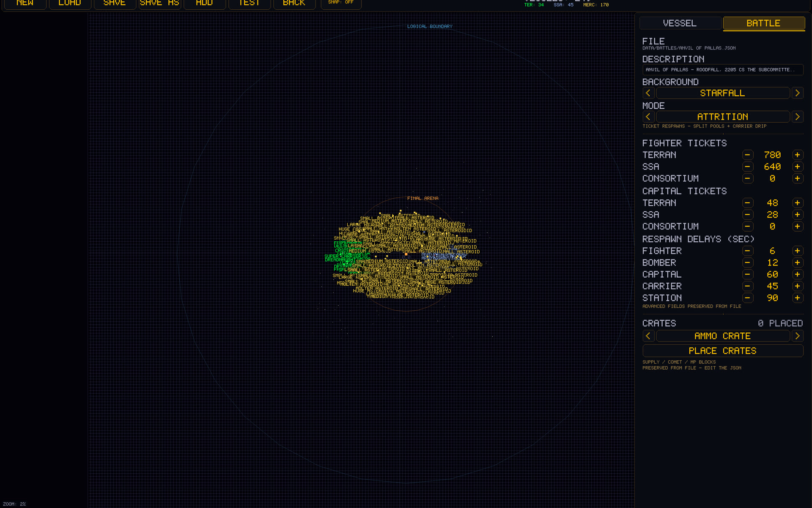Click the TEST button
The width and height of the screenshot is (812, 508).
point(249,4)
